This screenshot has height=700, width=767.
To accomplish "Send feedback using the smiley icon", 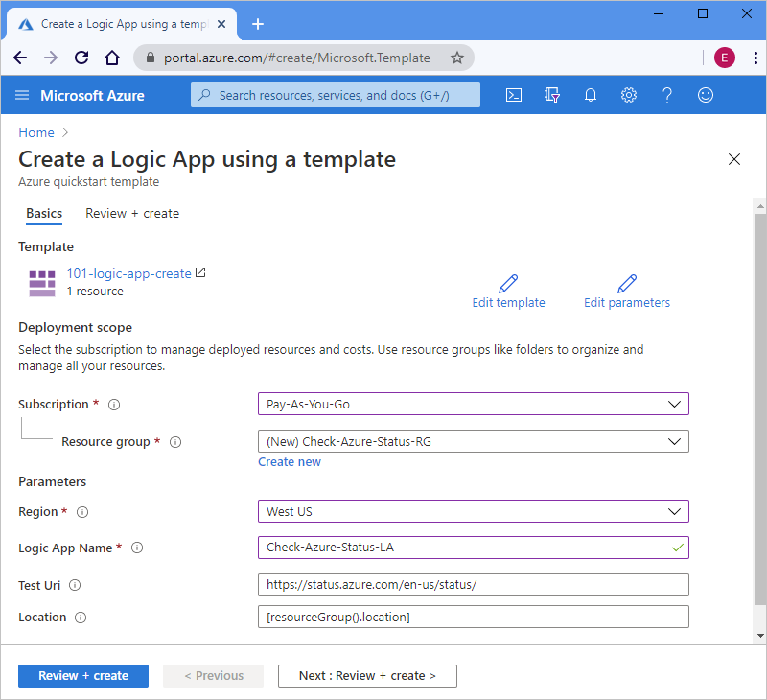I will (706, 95).
